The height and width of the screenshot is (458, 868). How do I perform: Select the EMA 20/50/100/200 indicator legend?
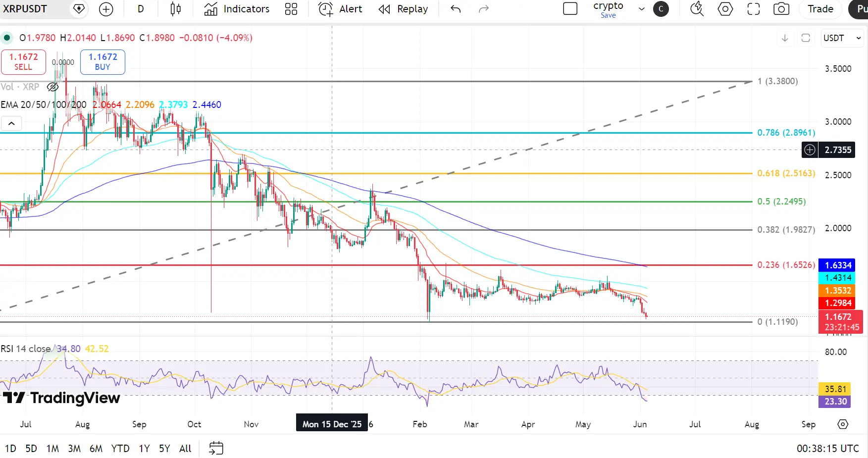44,104
